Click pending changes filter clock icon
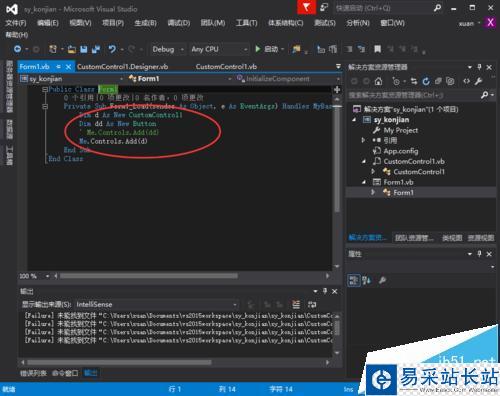The height and width of the screenshot is (396, 500). coord(396,81)
